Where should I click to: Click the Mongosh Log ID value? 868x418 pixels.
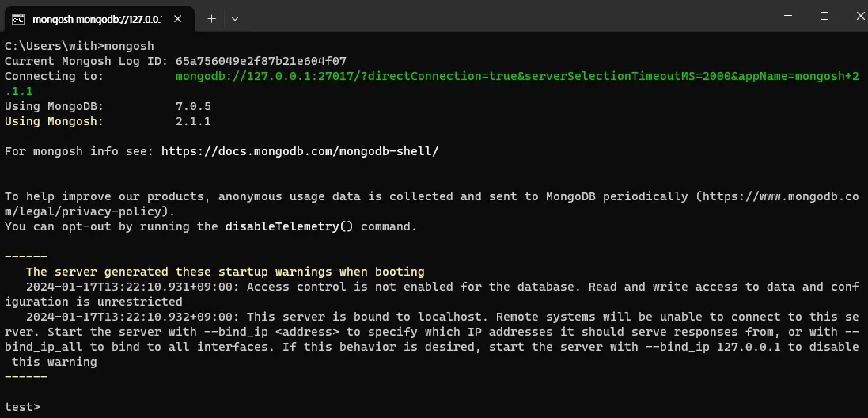pos(260,61)
